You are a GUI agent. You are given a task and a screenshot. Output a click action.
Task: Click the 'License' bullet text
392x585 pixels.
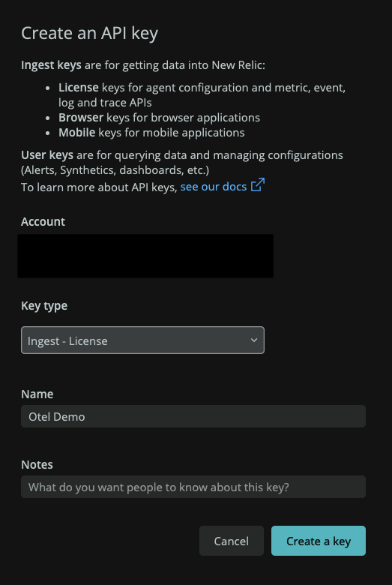[79, 88]
